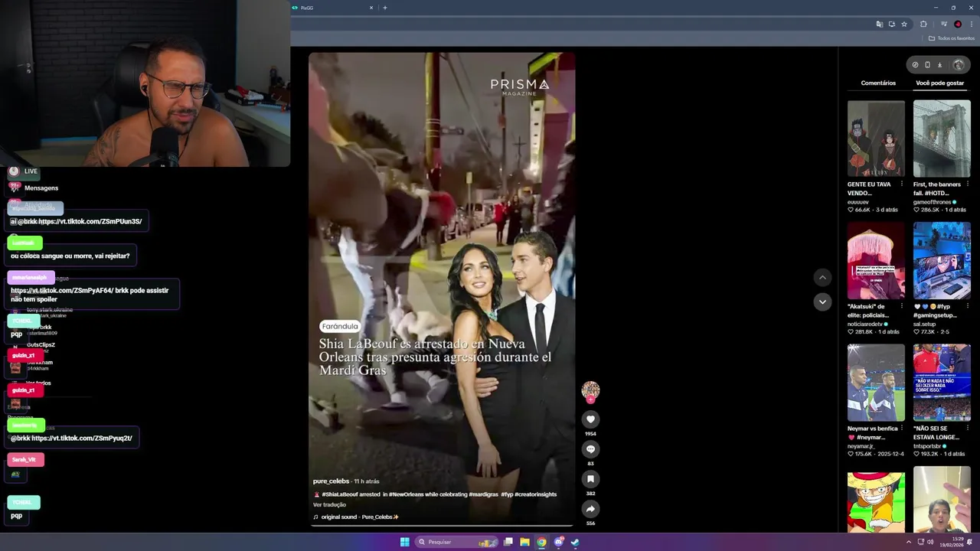Image resolution: width=980 pixels, height=551 pixels.
Task: Open the First, the banners fall thumbnail
Action: pyautogui.click(x=942, y=139)
